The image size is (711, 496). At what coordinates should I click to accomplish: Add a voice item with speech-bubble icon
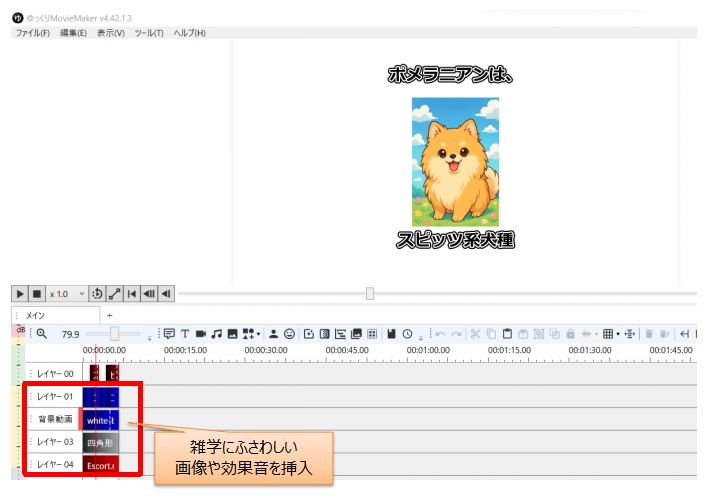(169, 334)
